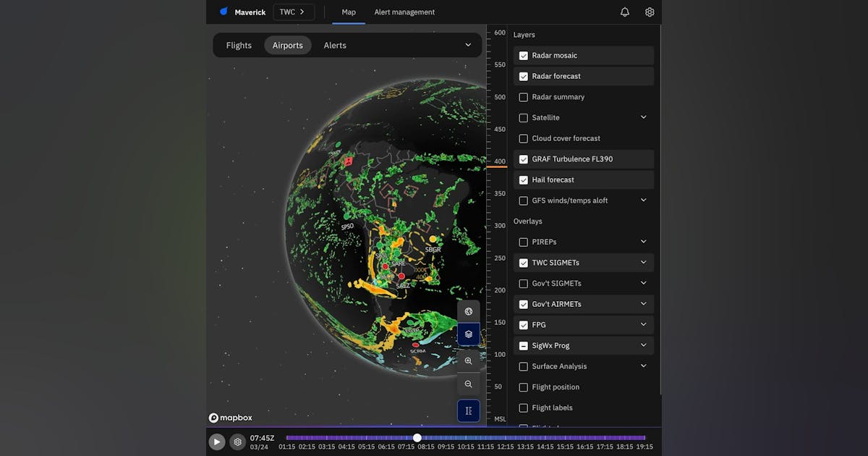Collapse the Flights/Airports/Alerts panel chevron
The image size is (868, 456).
coord(468,45)
